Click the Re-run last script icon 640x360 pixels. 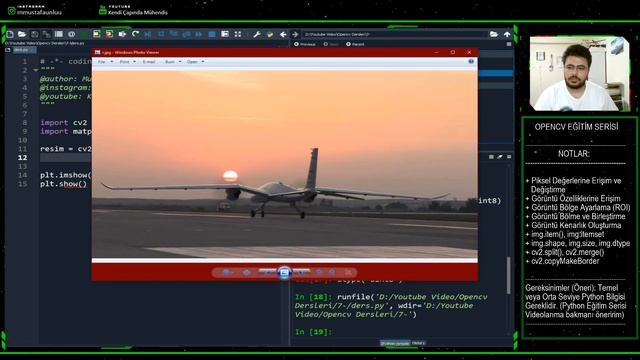pos(135,35)
